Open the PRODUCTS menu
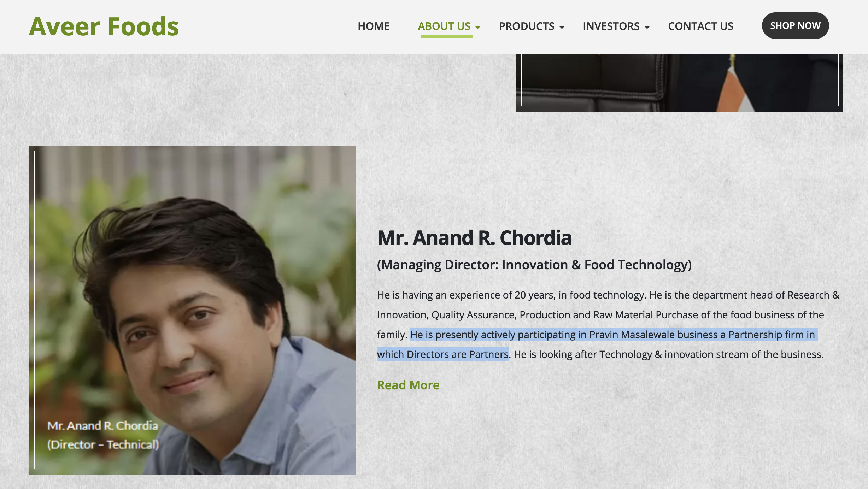This screenshot has width=868, height=489. click(527, 26)
